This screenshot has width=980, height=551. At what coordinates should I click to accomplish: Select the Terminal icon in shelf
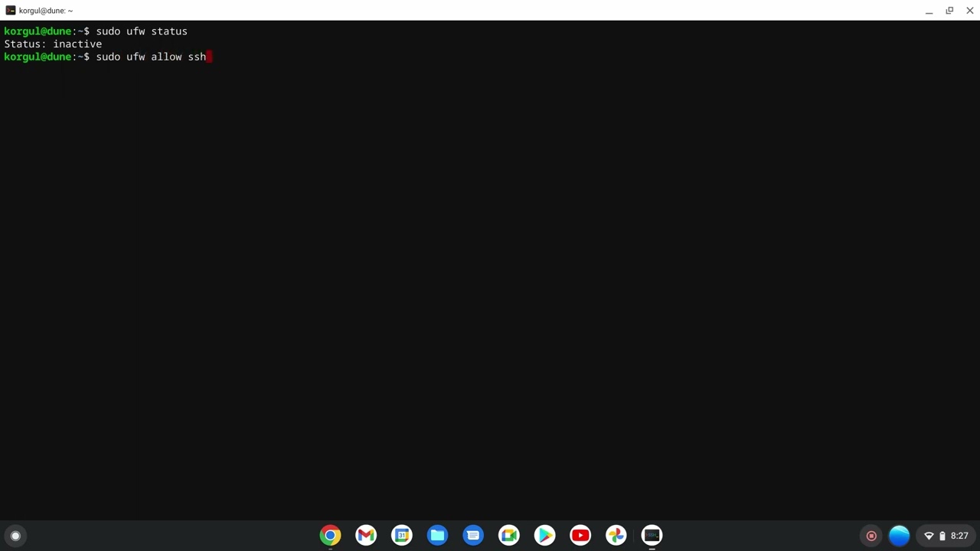(x=652, y=536)
